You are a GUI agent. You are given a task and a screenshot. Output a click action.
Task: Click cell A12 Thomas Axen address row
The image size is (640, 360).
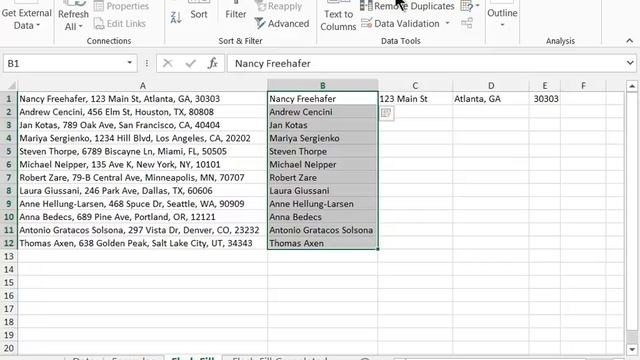tap(142, 243)
